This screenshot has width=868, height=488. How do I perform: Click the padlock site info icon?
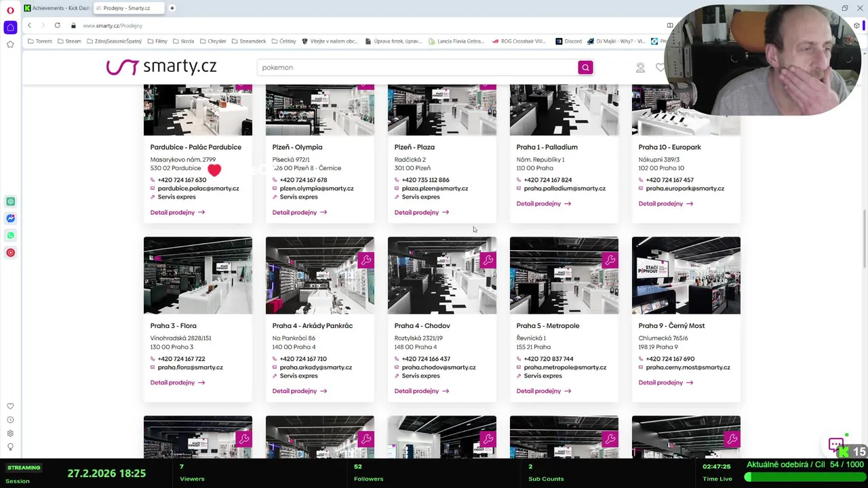[x=73, y=25]
